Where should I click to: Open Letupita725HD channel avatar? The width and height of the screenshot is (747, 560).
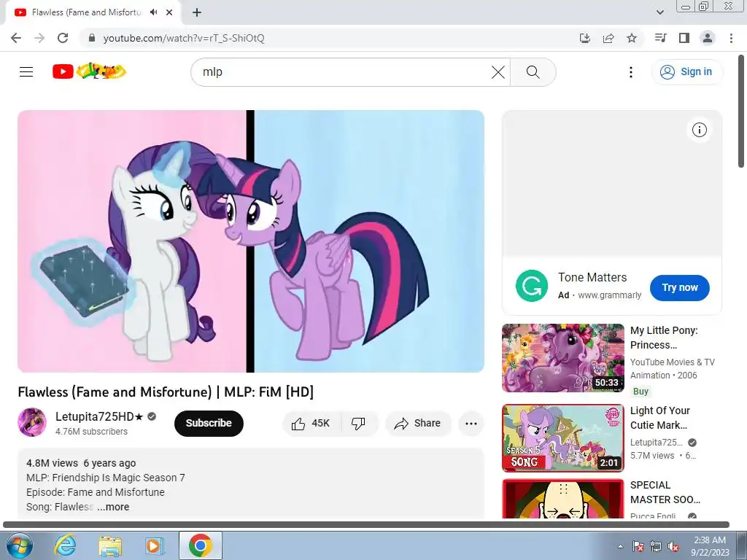click(32, 422)
